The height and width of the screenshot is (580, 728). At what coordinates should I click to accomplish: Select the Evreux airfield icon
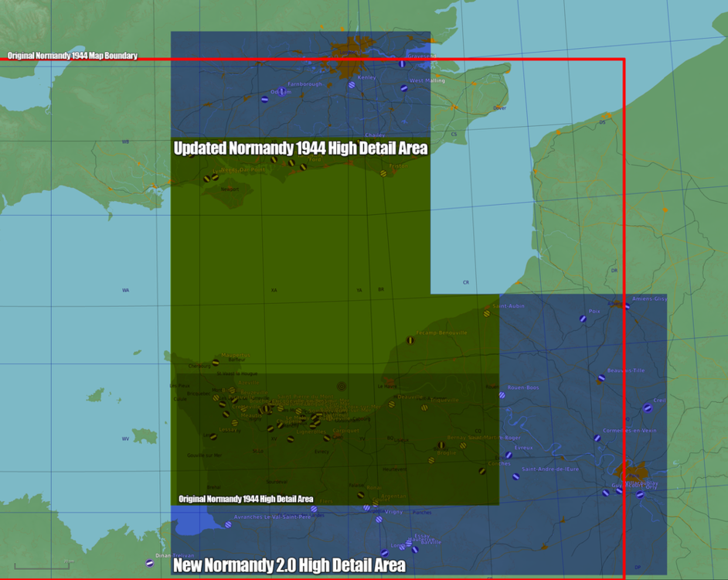509,454
